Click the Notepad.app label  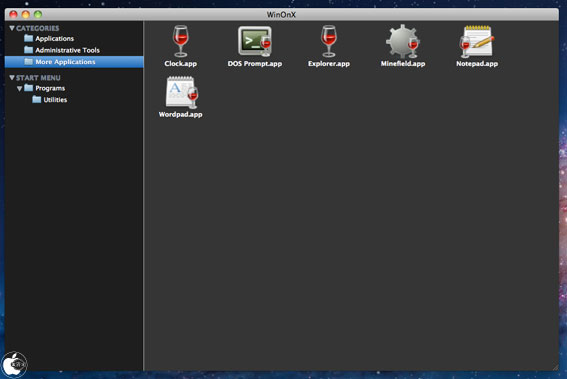coord(477,64)
